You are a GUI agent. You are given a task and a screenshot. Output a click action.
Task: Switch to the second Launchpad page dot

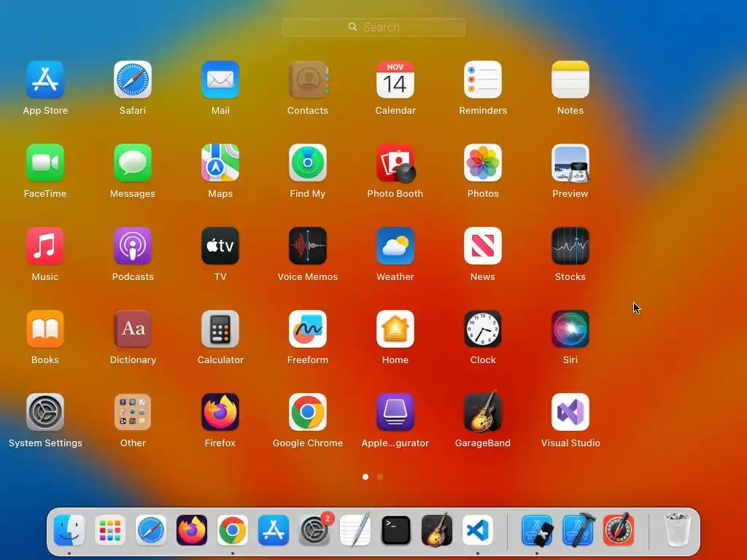click(x=380, y=477)
